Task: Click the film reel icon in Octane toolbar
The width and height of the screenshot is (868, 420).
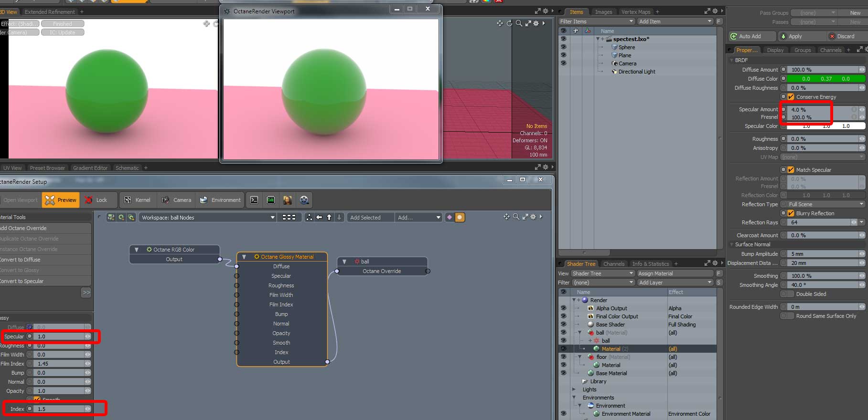Action: 304,200
